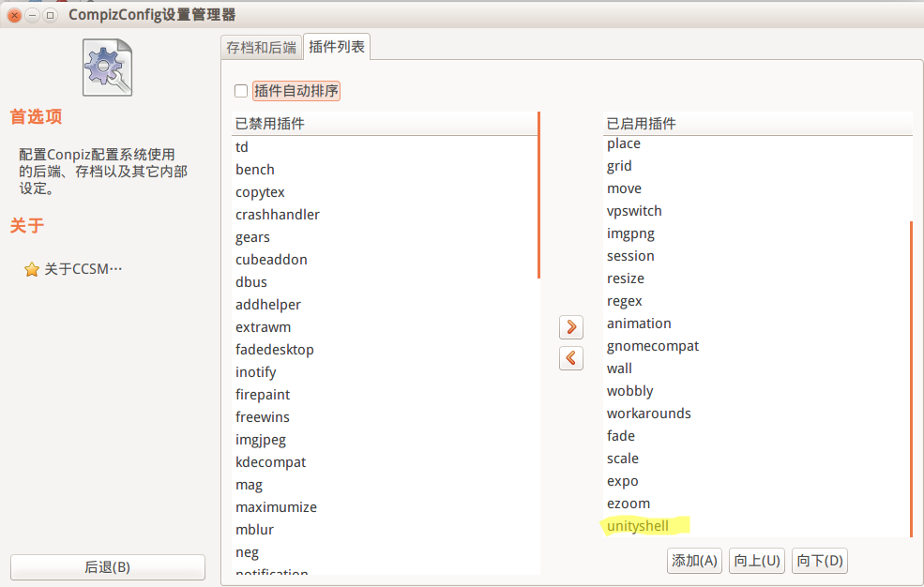Switch to the 存档和后端 tab
The height and width of the screenshot is (587, 924).
click(x=261, y=47)
